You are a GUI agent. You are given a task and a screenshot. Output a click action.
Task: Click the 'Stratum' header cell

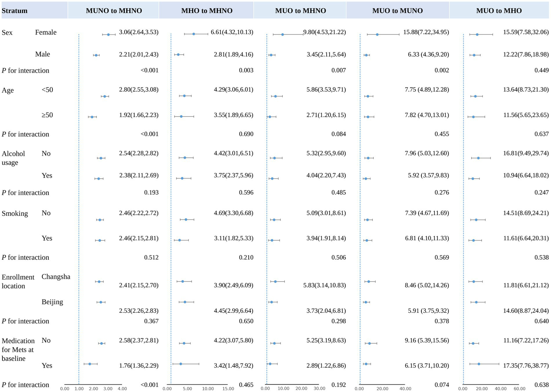(15, 11)
